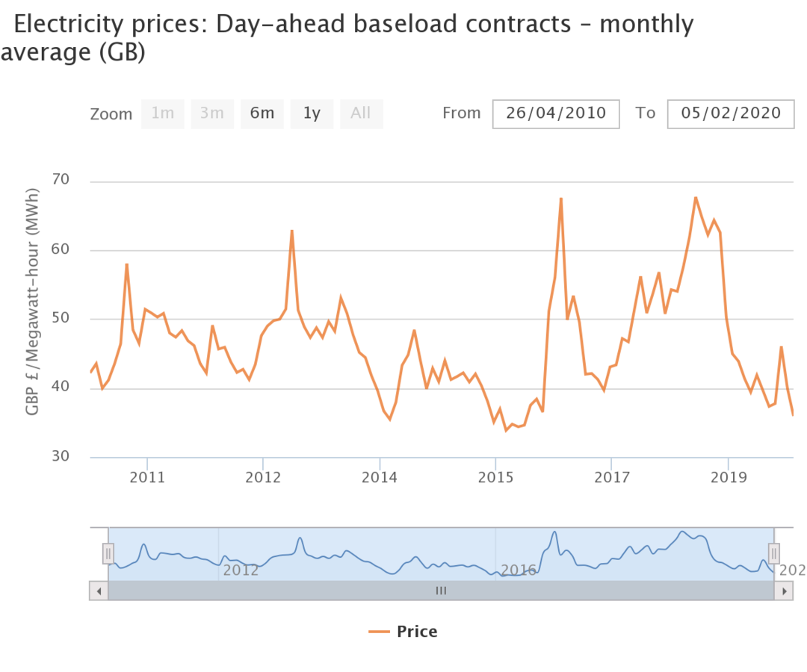The height and width of the screenshot is (672, 807).
Task: Select the 6m zoom option
Action: point(262,113)
